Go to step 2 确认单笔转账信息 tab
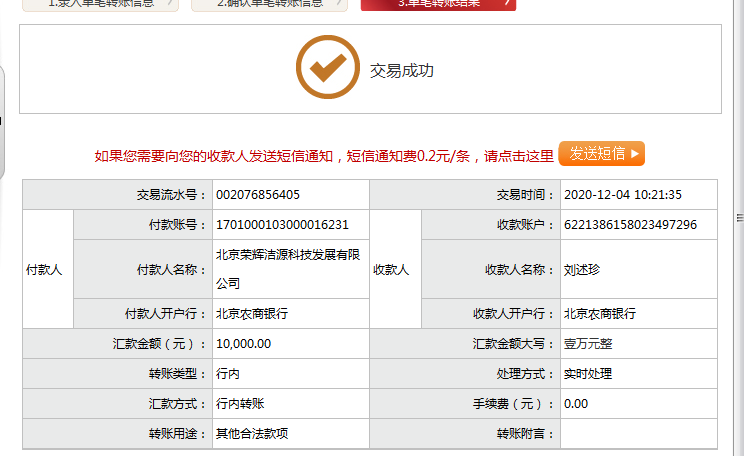The height and width of the screenshot is (456, 744). tap(270, 4)
